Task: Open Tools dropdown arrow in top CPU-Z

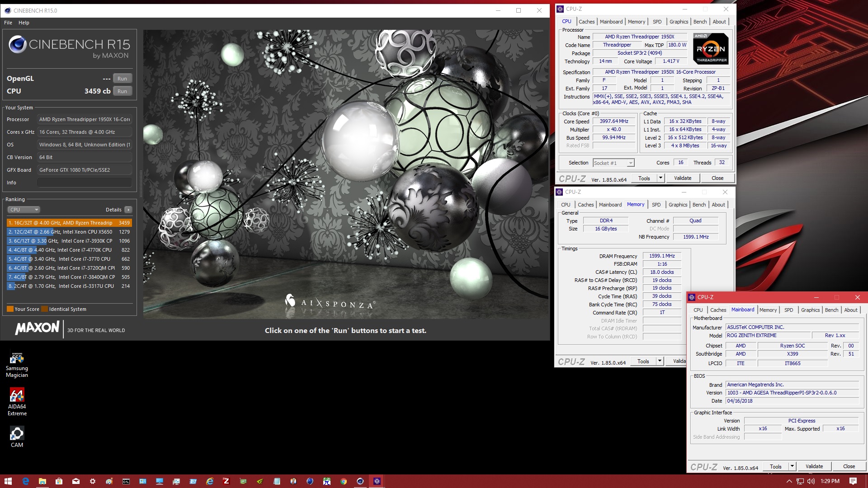Action: pos(660,178)
